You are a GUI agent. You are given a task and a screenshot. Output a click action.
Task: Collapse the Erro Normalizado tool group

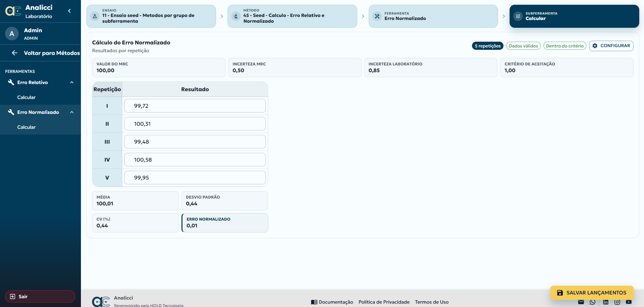[72, 112]
